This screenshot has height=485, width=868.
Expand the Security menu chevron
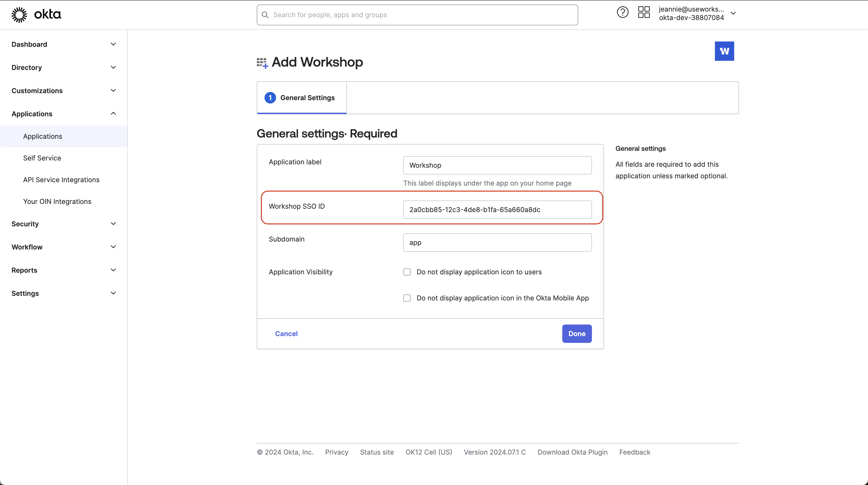(113, 224)
